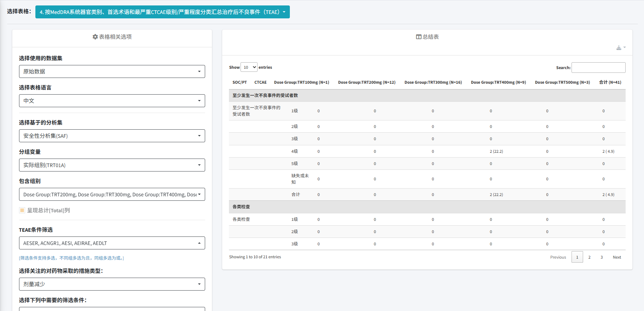The image size is (644, 311).
Task: Collapse the TEAE条件筛选 dropdown
Action: pyautogui.click(x=112, y=243)
